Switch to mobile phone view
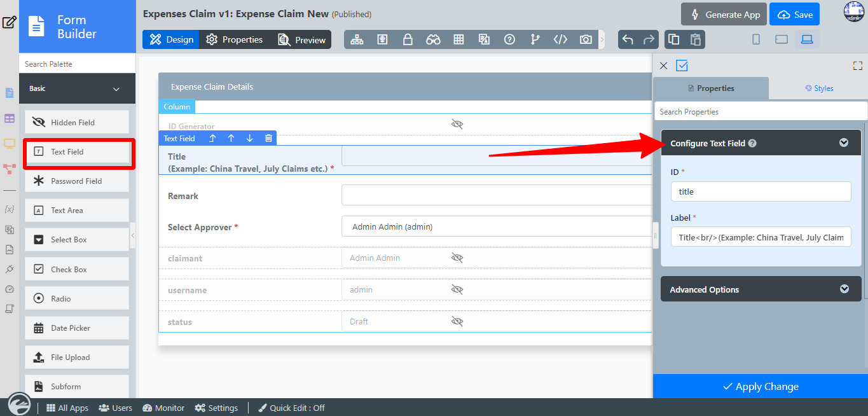This screenshot has height=416, width=868. tap(756, 39)
